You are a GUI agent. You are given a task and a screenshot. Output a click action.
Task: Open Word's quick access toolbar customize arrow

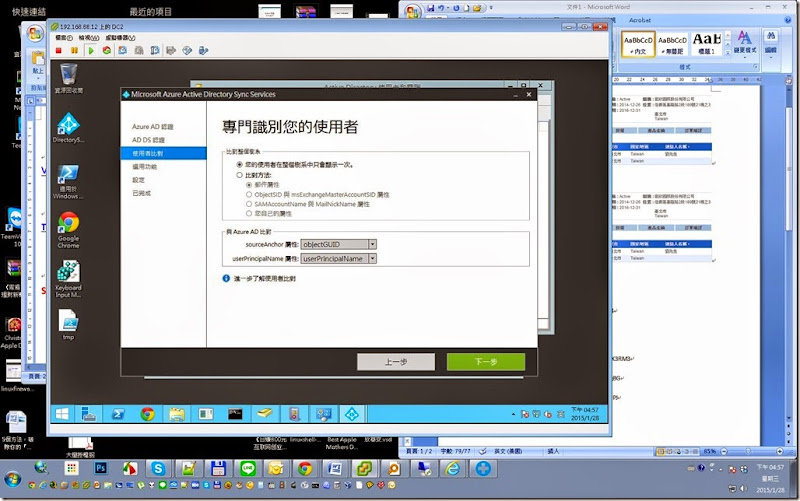coord(491,8)
